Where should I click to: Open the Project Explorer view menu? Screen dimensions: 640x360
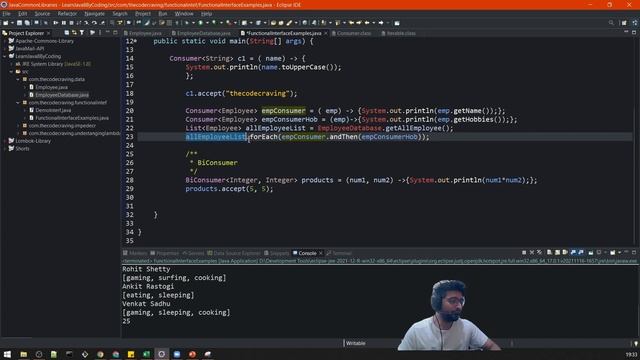[100, 33]
